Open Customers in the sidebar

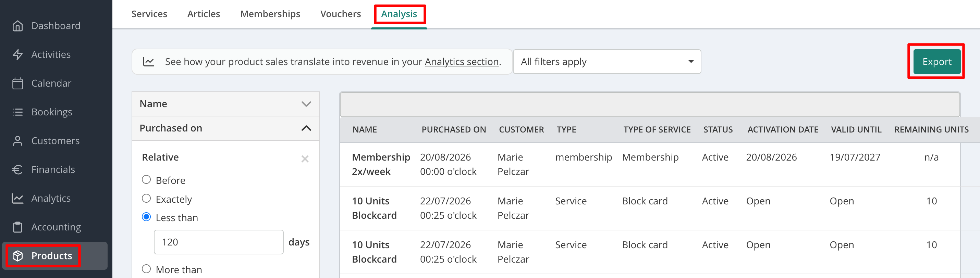click(56, 141)
